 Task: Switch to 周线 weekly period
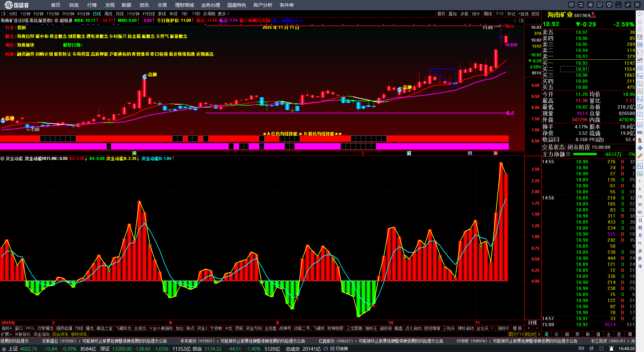pyautogui.click(x=108, y=14)
